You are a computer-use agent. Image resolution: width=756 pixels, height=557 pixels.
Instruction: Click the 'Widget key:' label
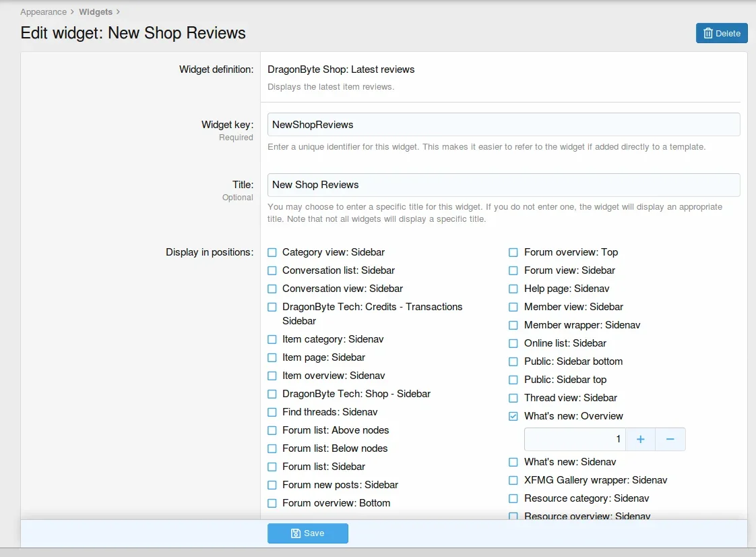coord(227,125)
